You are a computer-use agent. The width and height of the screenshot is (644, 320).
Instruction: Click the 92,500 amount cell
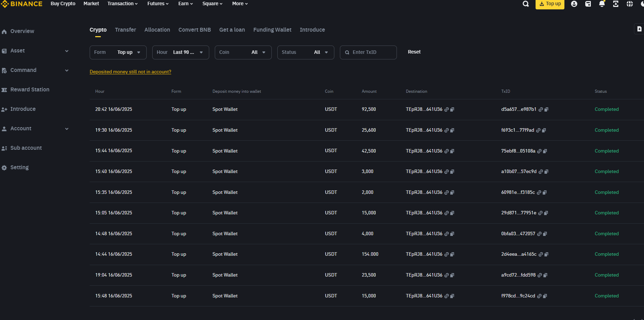click(369, 109)
